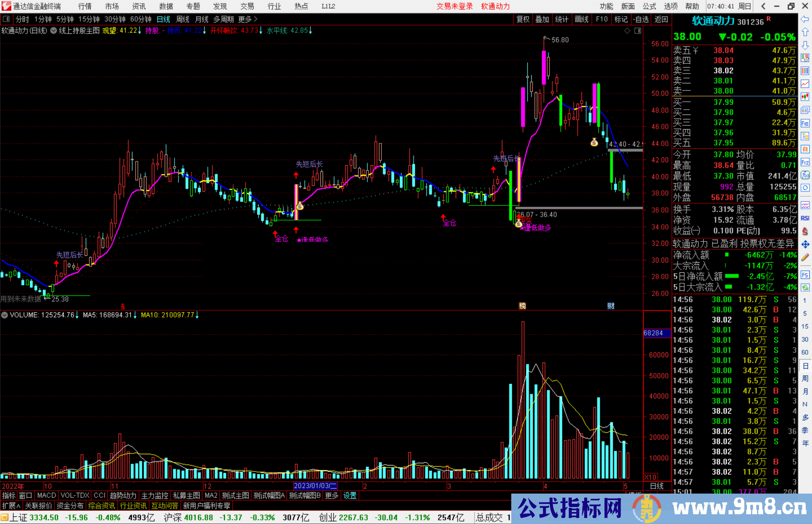Screen dimensions: 812x524
Task: Click the 设置 link in indicator bar
Action: point(350,495)
